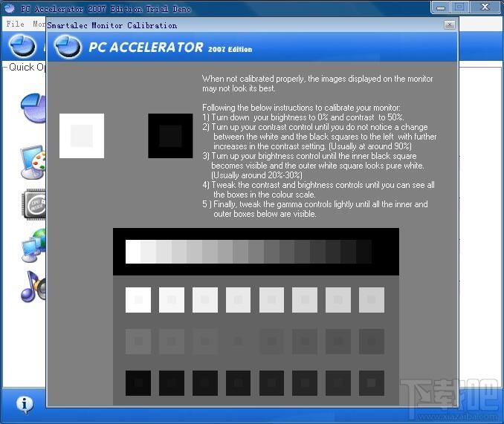Click the first white gamma box in top row
504x424 pixels.
pos(138,300)
